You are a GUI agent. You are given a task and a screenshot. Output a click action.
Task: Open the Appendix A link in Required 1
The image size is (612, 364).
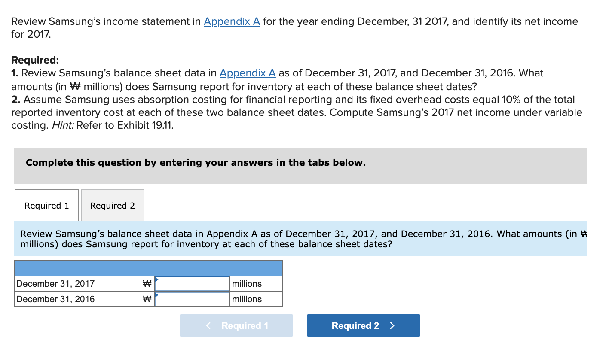247,73
